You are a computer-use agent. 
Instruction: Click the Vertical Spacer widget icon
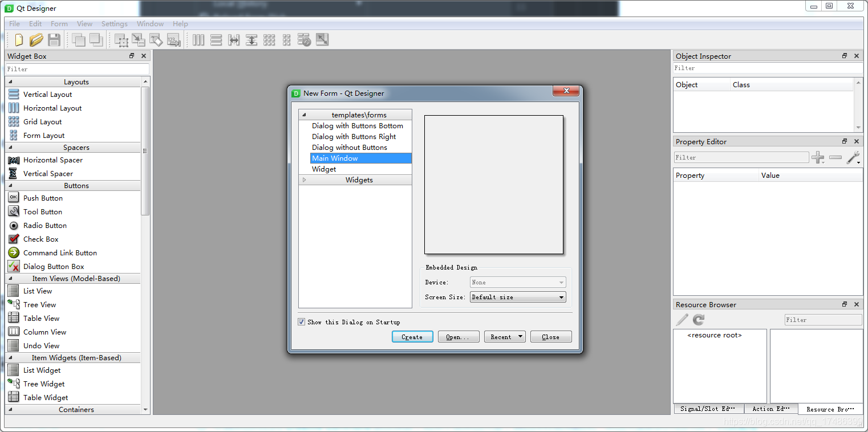[14, 173]
